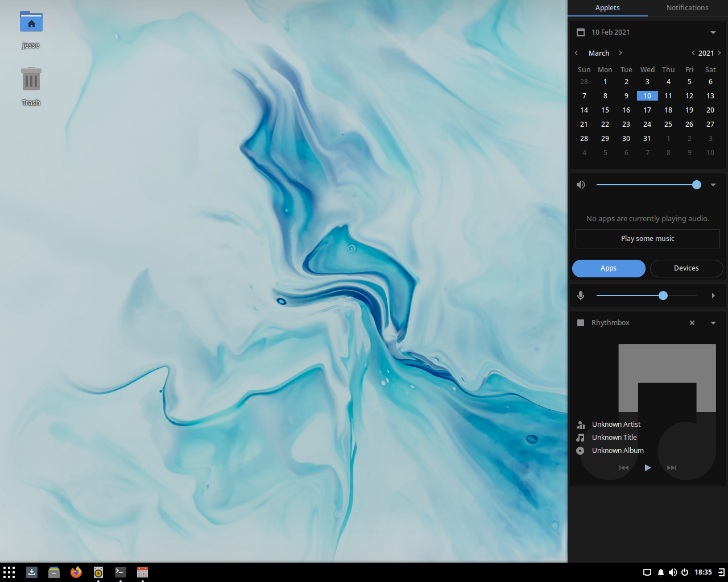Viewport: 728px width, 582px height.
Task: Switch to the Applets tab
Action: pos(607,8)
